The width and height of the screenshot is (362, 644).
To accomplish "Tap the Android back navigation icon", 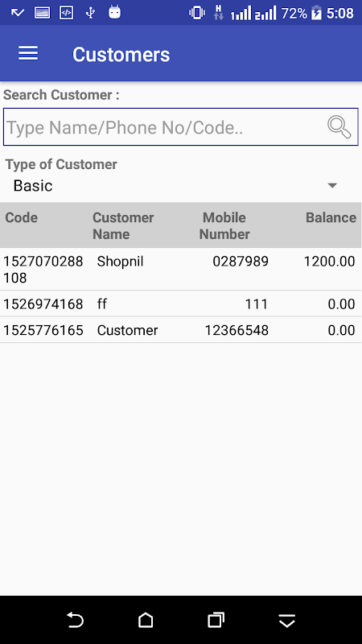I will 75,620.
